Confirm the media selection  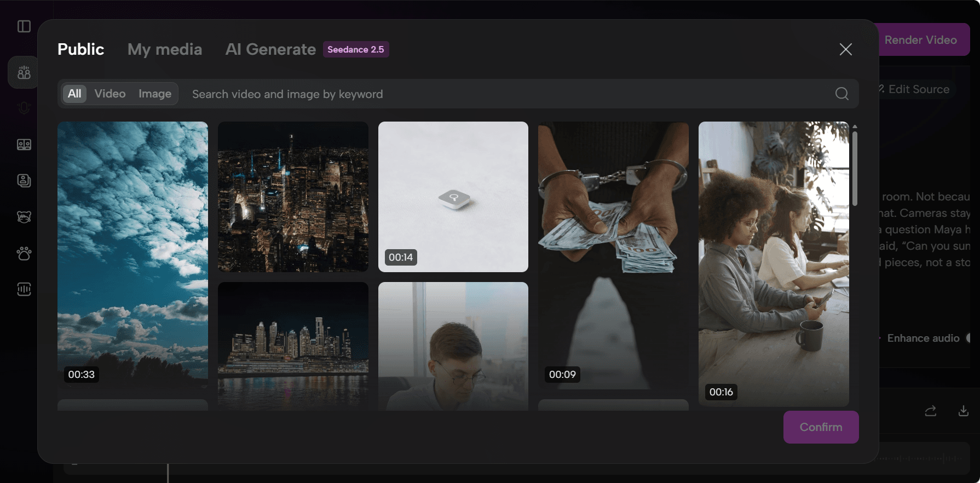coord(821,427)
